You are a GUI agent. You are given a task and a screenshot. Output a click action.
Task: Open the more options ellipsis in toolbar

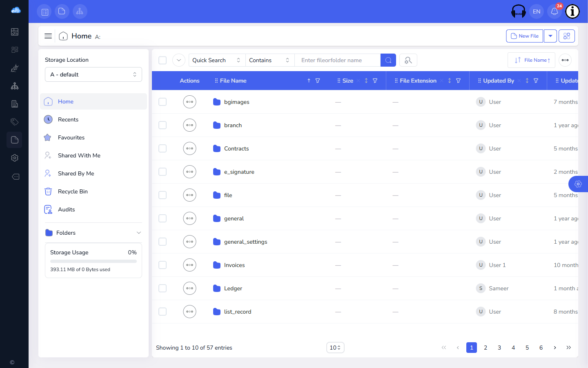[565, 60]
